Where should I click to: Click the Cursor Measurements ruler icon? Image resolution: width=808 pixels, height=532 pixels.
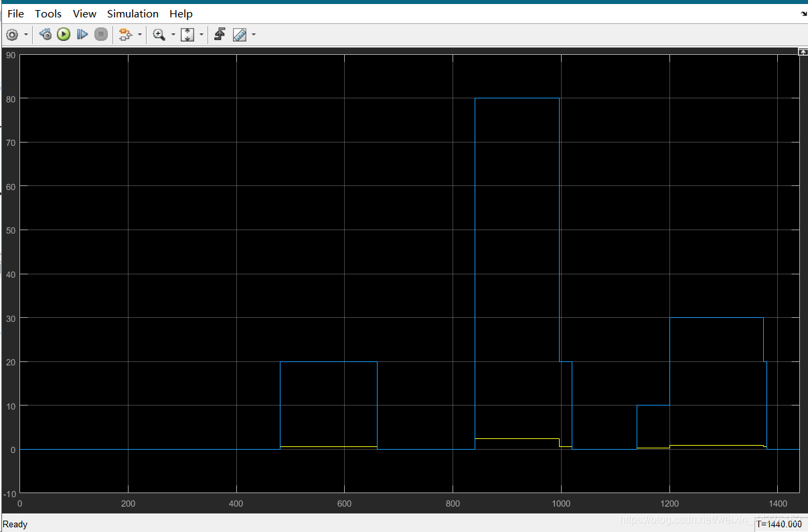[x=240, y=34]
